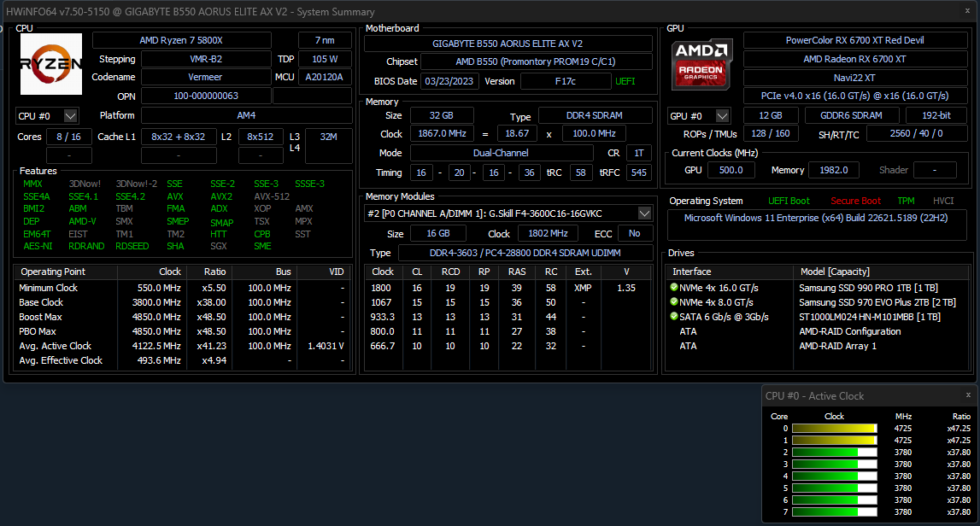Click the Codename value Vermeer

pos(206,77)
